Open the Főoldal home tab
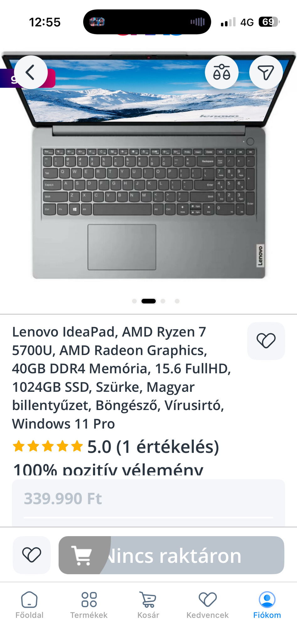The height and width of the screenshot is (644, 297). pos(30,605)
